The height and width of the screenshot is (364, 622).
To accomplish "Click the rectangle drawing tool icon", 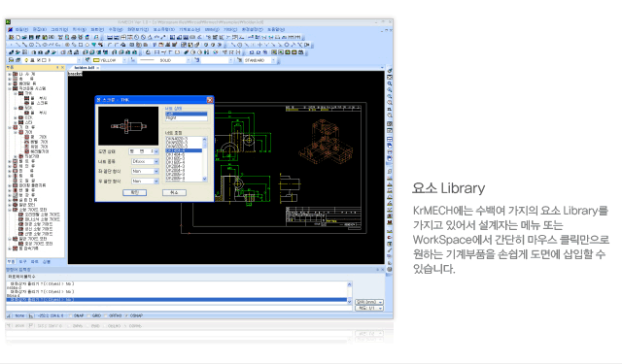I will click(x=81, y=45).
